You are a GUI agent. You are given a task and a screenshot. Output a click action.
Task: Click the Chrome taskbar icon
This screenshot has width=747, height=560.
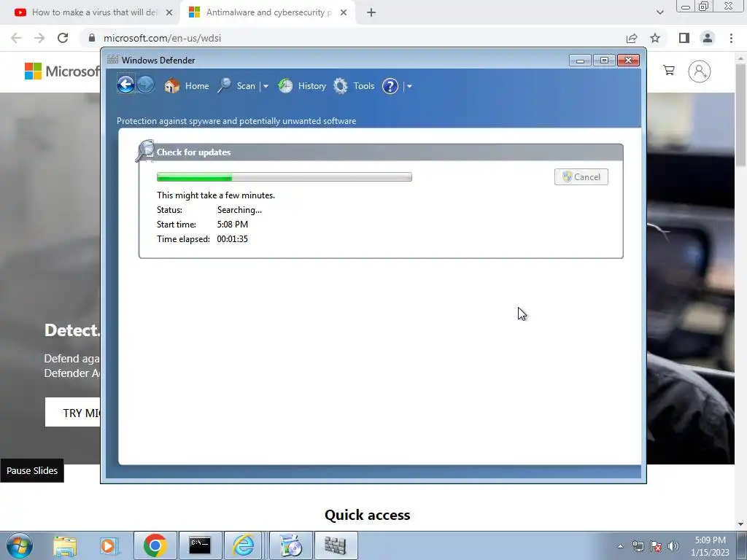coord(155,545)
